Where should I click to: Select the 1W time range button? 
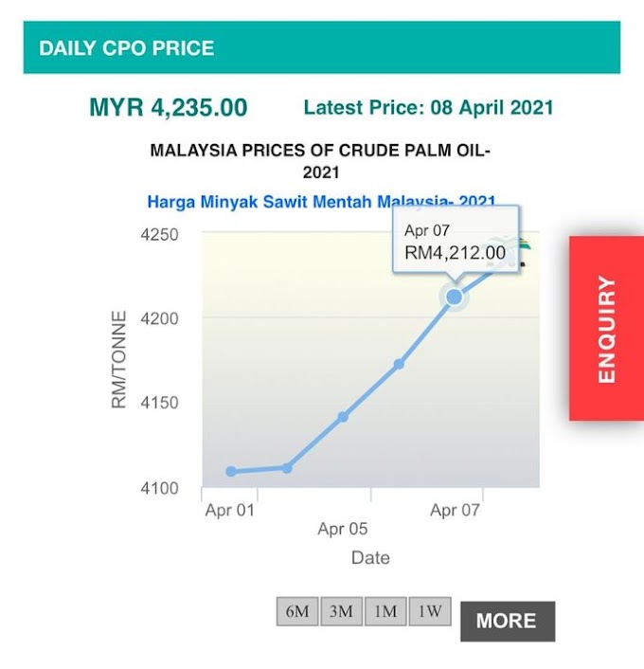(430, 611)
